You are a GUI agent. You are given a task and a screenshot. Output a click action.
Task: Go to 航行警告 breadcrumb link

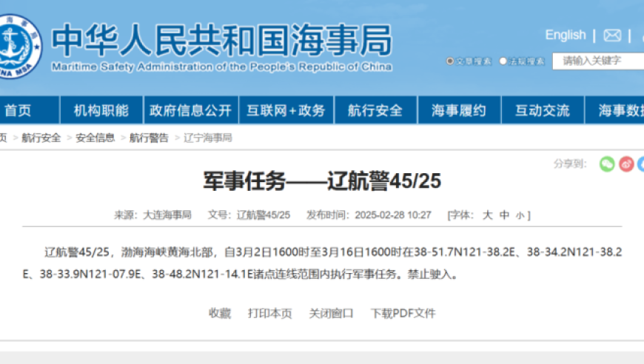[149, 138]
